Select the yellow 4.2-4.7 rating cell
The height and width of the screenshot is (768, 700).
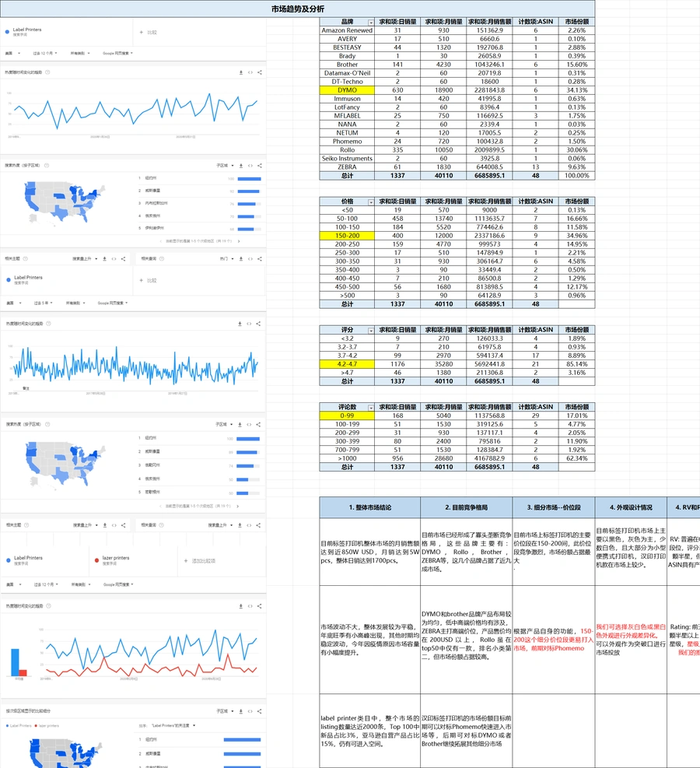tap(347, 364)
